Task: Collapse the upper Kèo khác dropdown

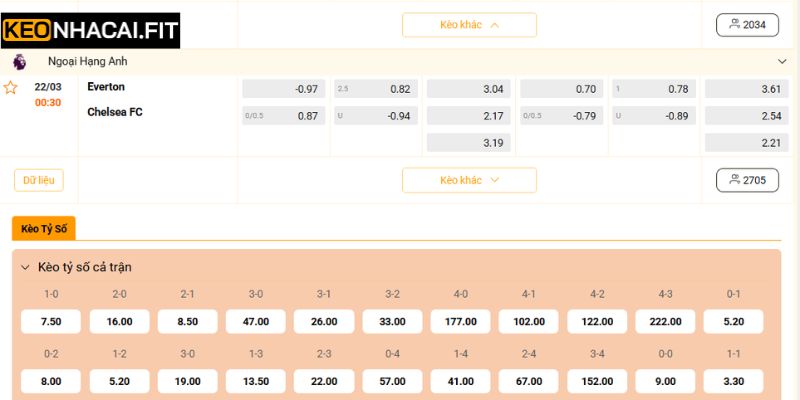Action: (469, 25)
